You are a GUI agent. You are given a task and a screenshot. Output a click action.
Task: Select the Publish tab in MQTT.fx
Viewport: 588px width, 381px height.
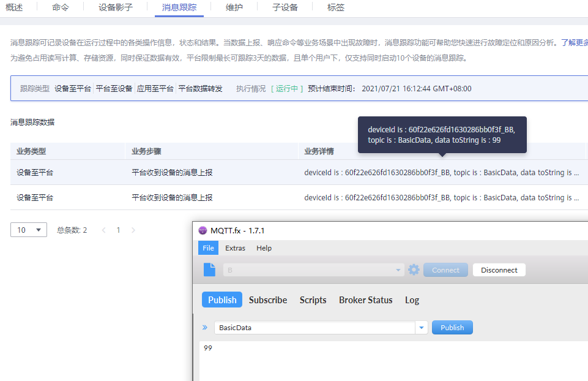tap(222, 300)
